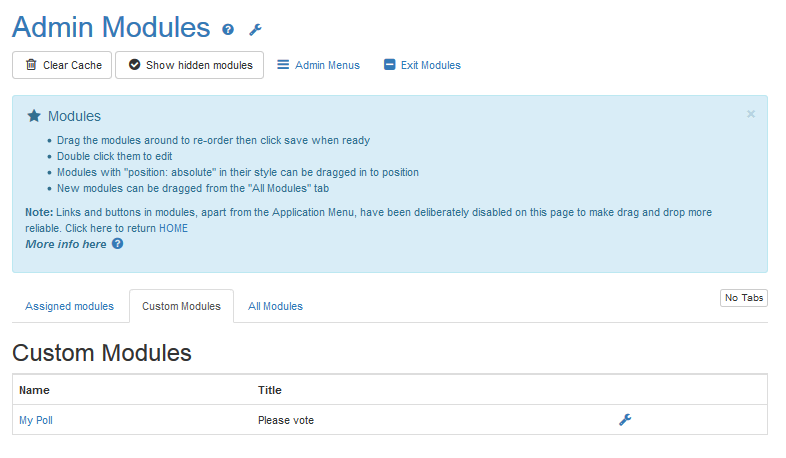
Task: Switch to the Assigned modules tab
Action: point(70,306)
